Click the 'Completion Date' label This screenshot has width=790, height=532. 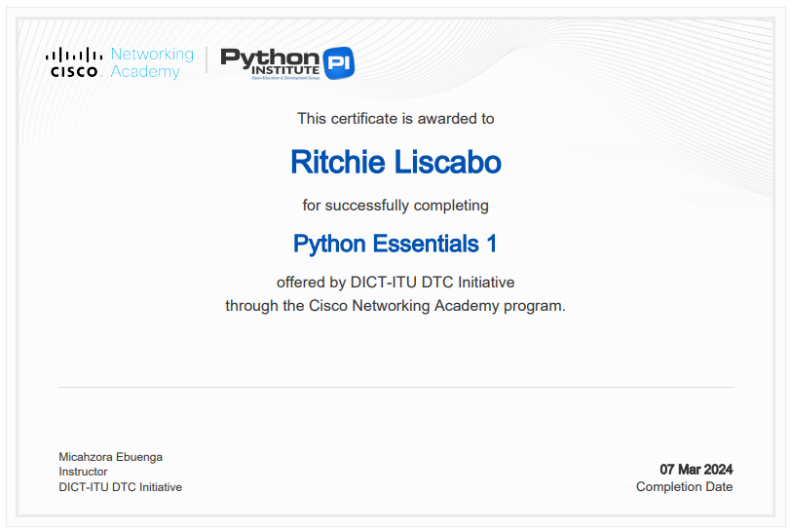[x=684, y=486]
